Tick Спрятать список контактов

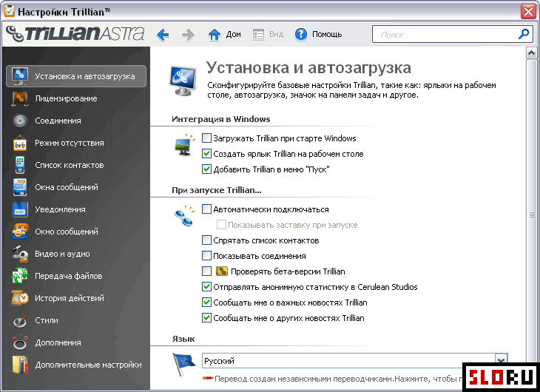pyautogui.click(x=206, y=240)
